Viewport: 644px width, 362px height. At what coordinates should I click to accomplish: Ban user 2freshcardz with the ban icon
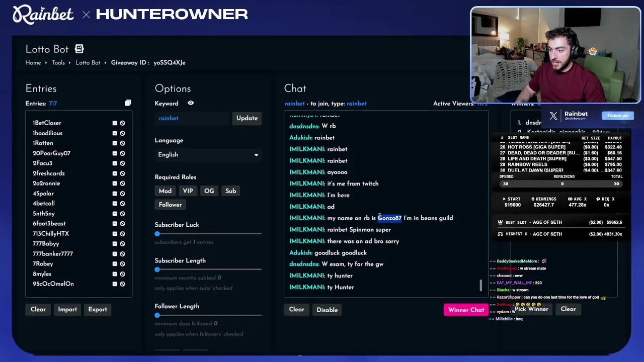coord(122,173)
